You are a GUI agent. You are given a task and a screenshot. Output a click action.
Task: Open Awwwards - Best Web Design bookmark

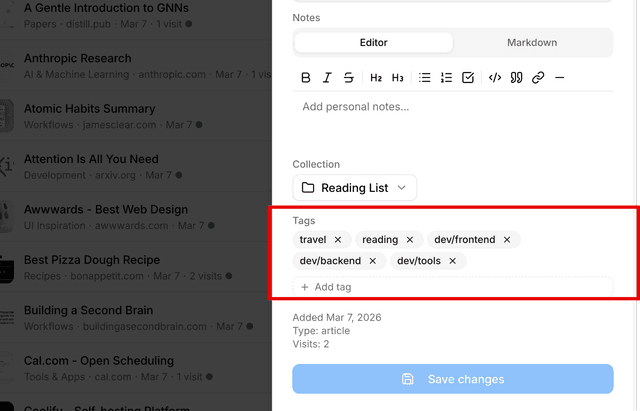(135, 217)
